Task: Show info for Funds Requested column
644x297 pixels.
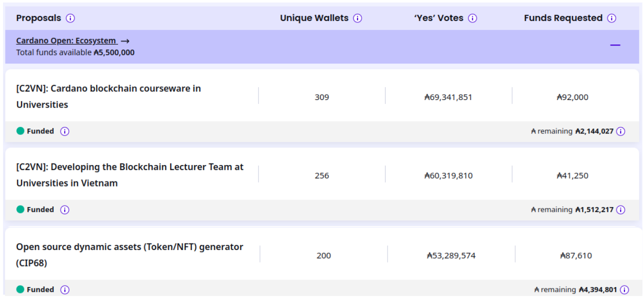Action: coord(611,18)
